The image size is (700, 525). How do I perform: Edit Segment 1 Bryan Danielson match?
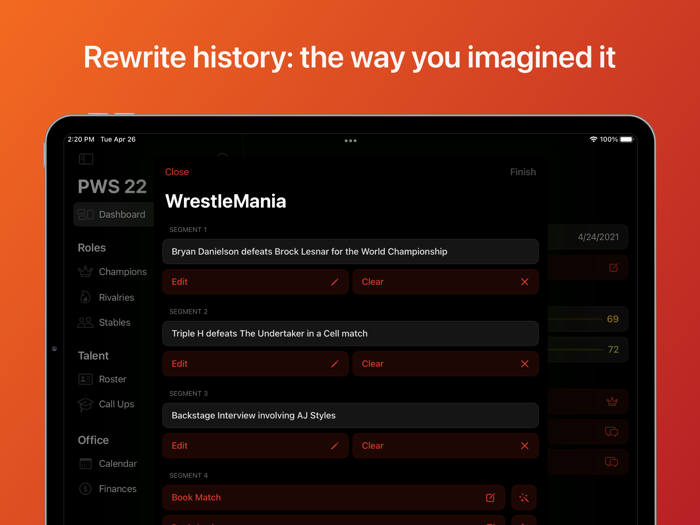[x=255, y=282]
